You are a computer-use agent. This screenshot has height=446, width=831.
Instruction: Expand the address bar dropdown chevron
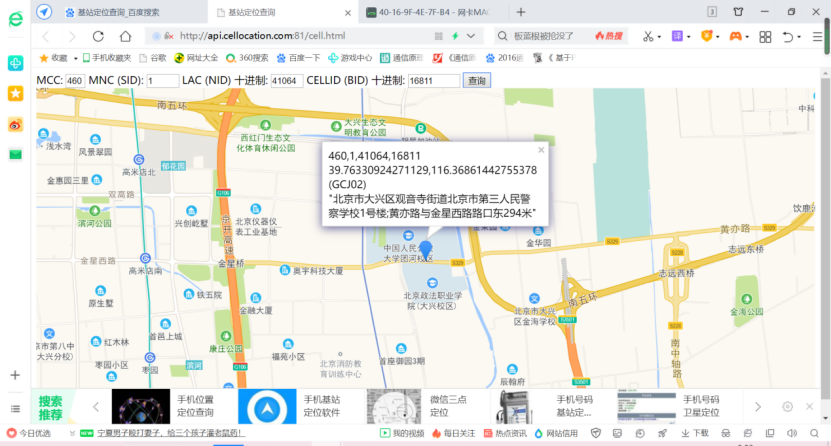point(471,36)
